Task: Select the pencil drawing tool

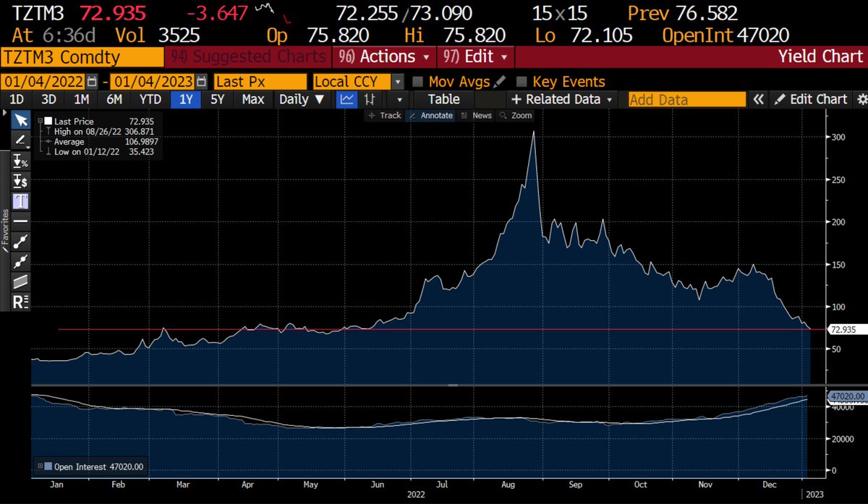Action: [x=20, y=140]
